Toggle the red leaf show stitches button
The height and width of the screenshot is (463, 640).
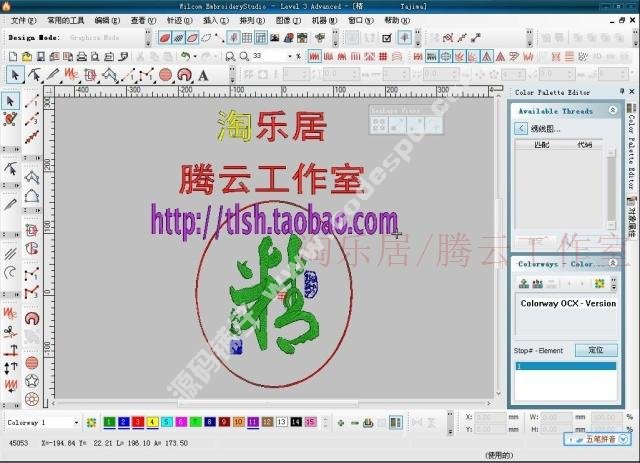[165, 38]
